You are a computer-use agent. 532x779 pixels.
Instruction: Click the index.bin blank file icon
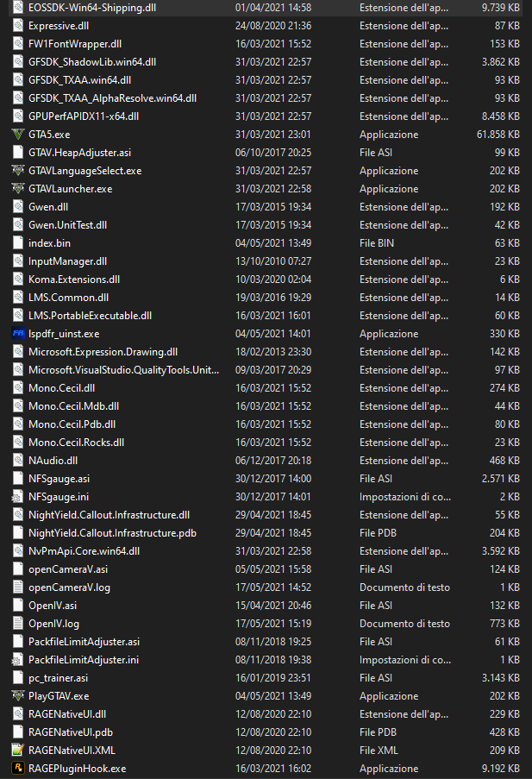[x=18, y=243]
